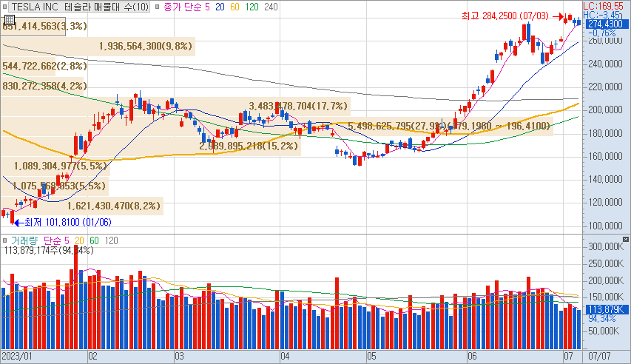631x364 pixels.
Task: Click the 160,0000 price axis value
Action: [x=605, y=156]
